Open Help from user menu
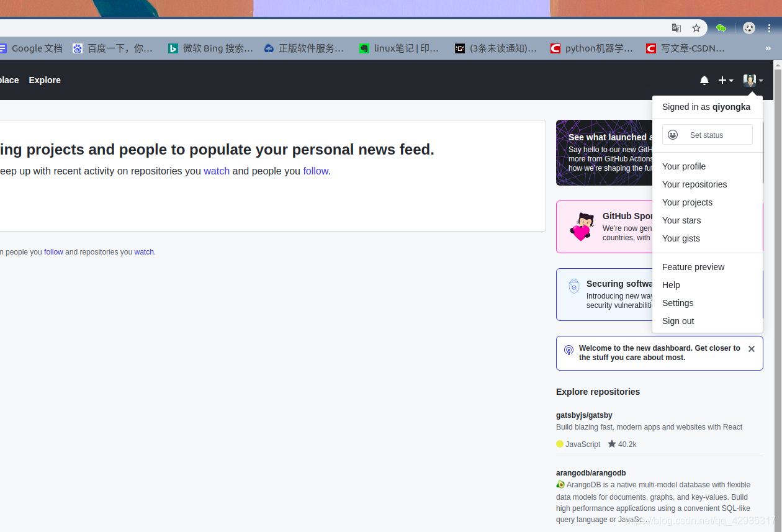This screenshot has width=782, height=532. [708, 285]
